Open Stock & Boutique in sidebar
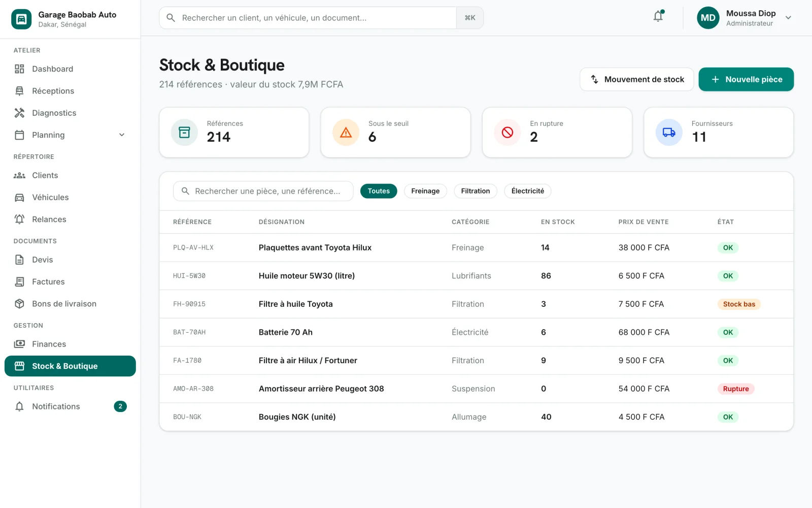The image size is (812, 508). pyautogui.click(x=70, y=366)
